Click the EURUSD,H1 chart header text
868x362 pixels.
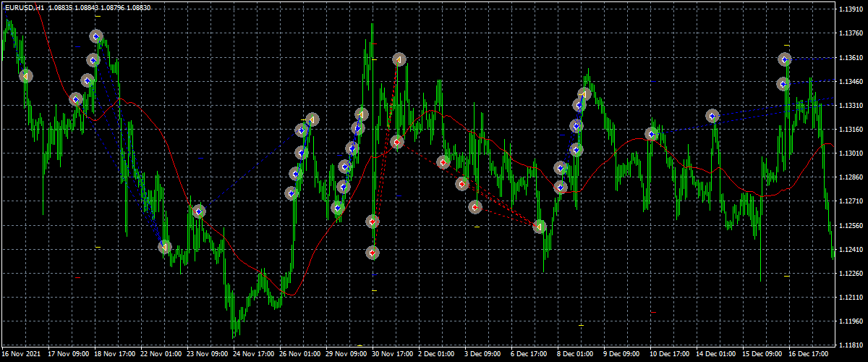point(26,7)
